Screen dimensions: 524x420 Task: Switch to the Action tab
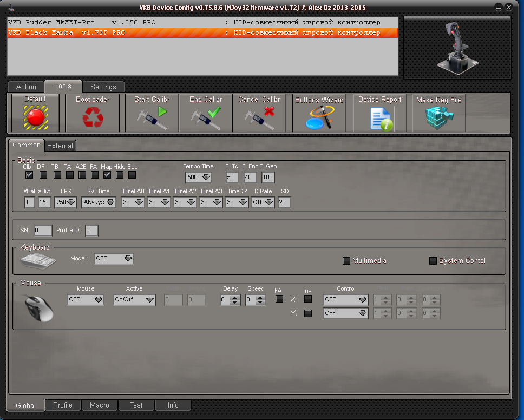click(26, 87)
